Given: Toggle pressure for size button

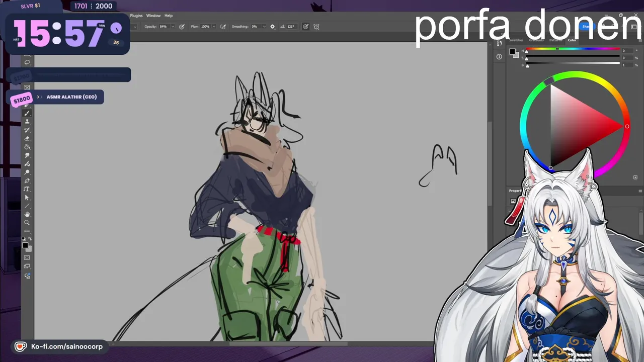Looking at the screenshot, I should (x=305, y=27).
